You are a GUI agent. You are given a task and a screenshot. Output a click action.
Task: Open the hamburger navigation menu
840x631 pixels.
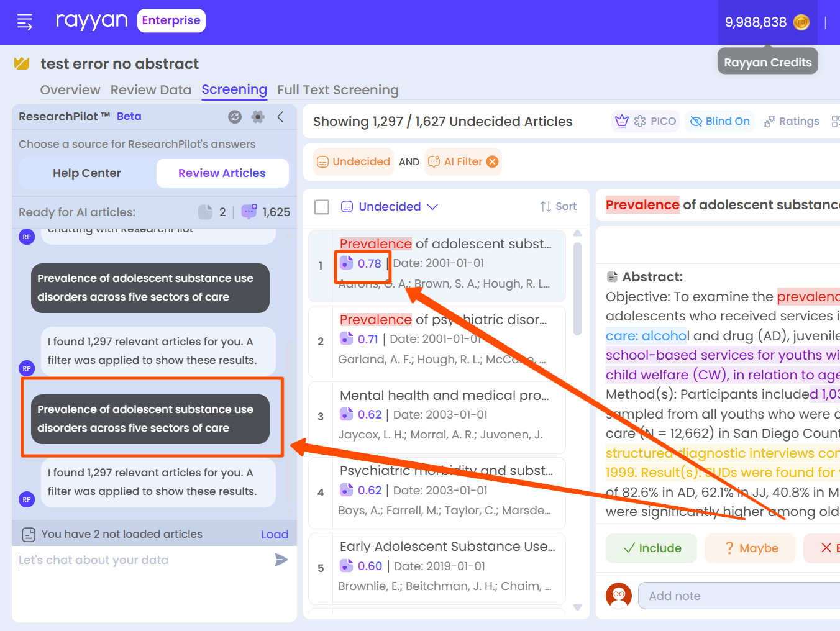point(25,22)
